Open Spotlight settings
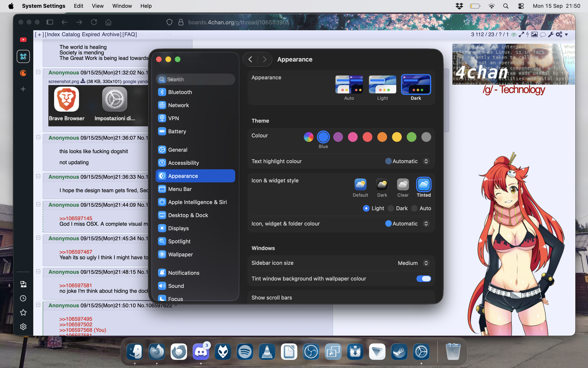This screenshot has width=588, height=368. click(195, 241)
